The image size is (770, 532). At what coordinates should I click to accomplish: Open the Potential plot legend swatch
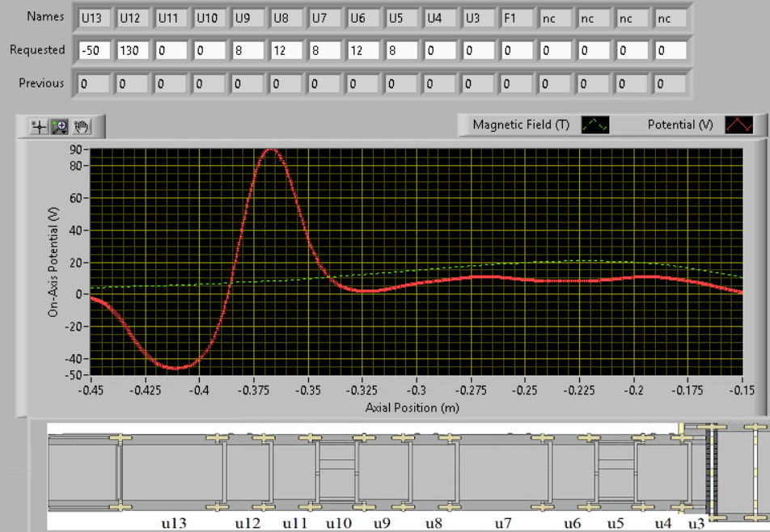[739, 125]
